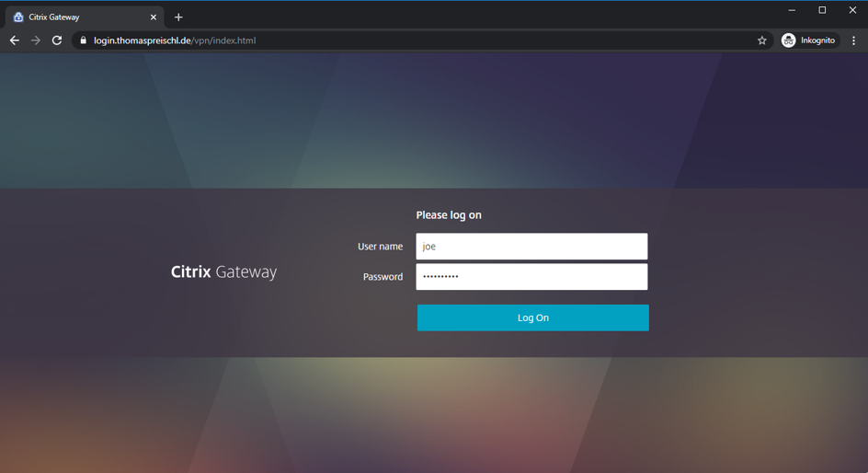Close the browser window
The width and height of the screenshot is (868, 473).
click(x=852, y=10)
